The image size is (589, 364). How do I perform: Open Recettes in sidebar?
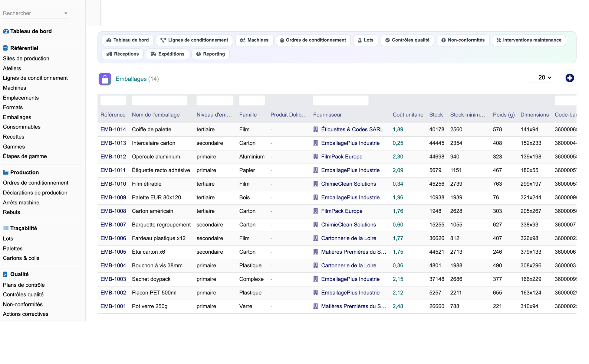(14, 137)
